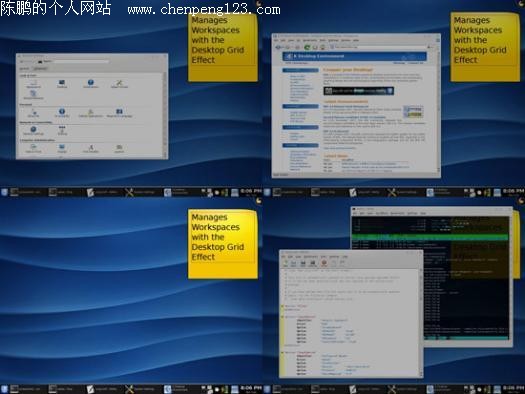525x394 pixels.
Task: Open the K menu on the System Settings desktop panel
Action: click(x=4, y=192)
